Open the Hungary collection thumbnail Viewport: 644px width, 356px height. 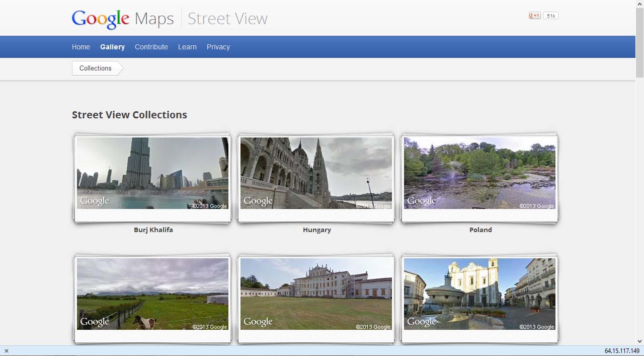tap(316, 173)
